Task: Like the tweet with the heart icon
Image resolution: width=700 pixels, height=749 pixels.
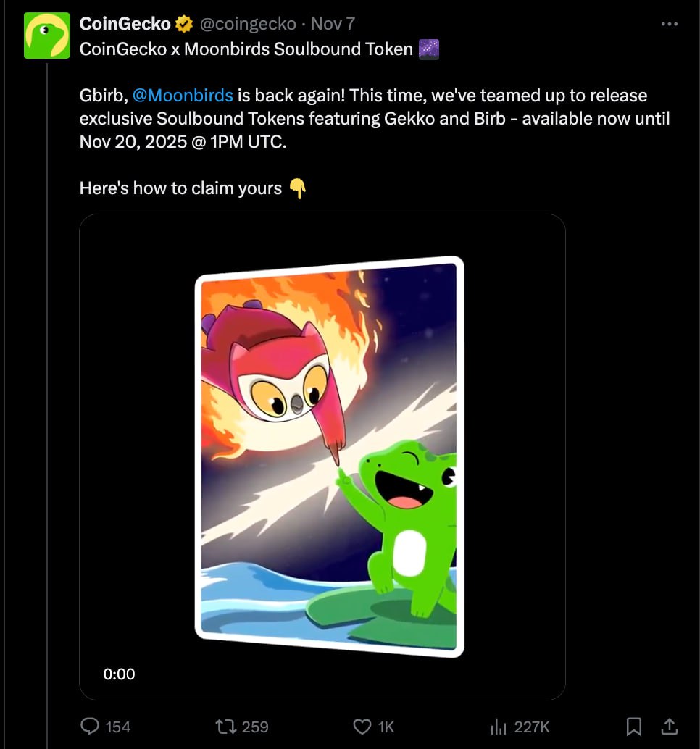Action: click(362, 726)
